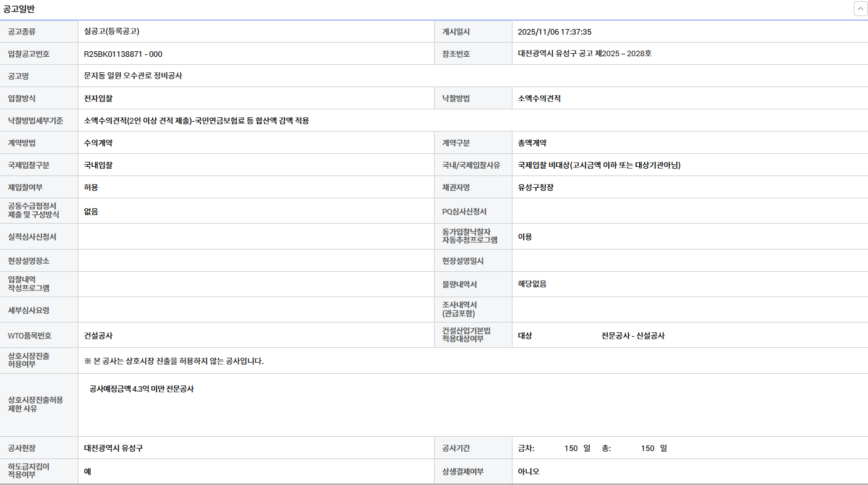Click the reference number 대전광역시 유성구 공고 제2025 – 2028호
The width and height of the screenshot is (868, 485).
pos(584,54)
